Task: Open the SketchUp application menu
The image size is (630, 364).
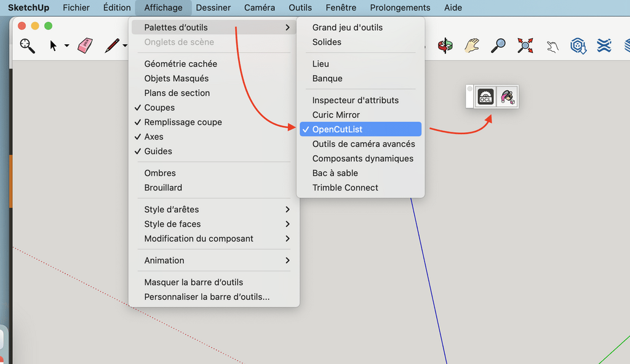Action: pyautogui.click(x=28, y=7)
